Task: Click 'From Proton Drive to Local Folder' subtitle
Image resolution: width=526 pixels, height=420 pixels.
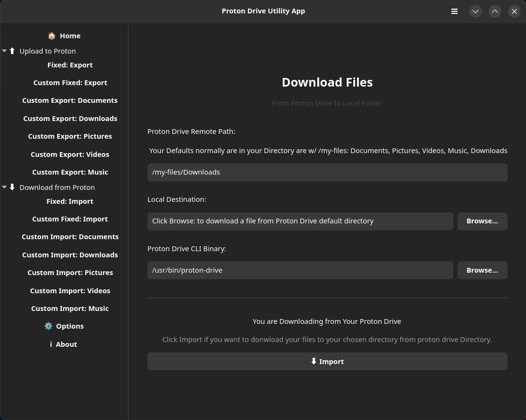Action: pyautogui.click(x=327, y=103)
